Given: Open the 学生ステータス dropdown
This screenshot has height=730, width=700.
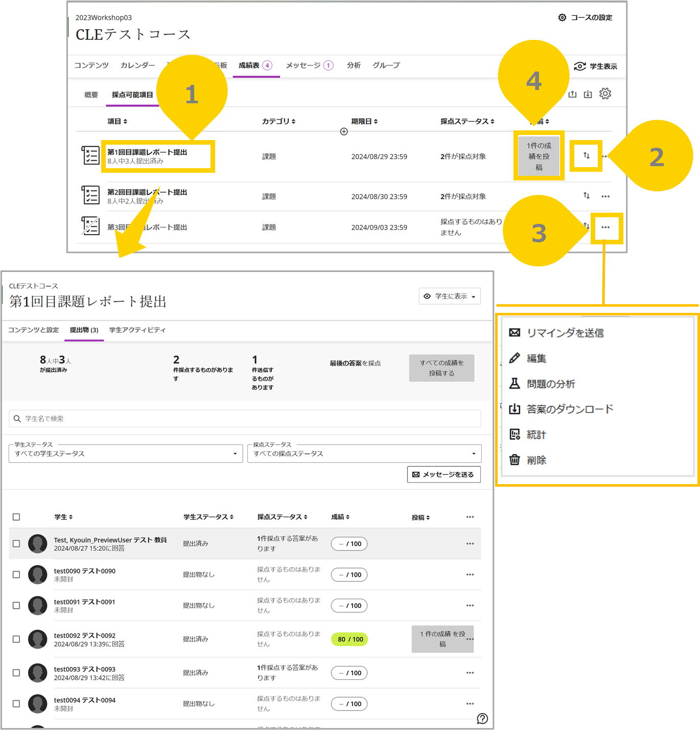Looking at the screenshot, I should [126, 453].
